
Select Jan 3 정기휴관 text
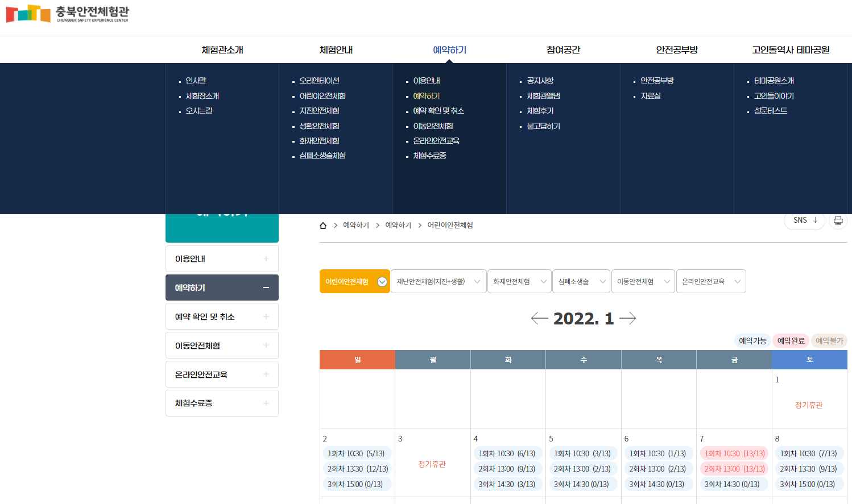[432, 464]
